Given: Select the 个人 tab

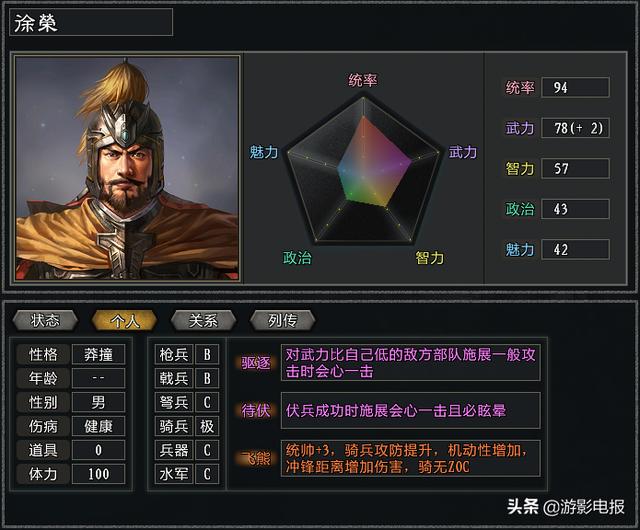Looking at the screenshot, I should (x=124, y=321).
